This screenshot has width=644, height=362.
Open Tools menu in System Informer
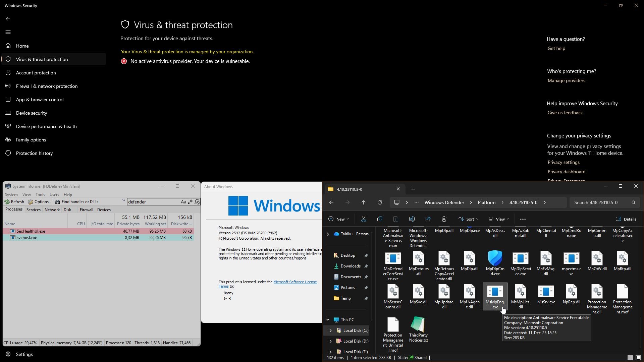40,195
